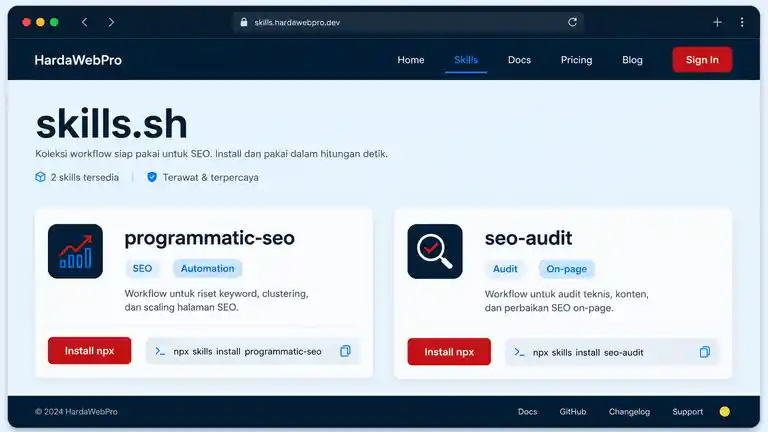Install npx for seo-audit
768x432 pixels.
[449, 352]
